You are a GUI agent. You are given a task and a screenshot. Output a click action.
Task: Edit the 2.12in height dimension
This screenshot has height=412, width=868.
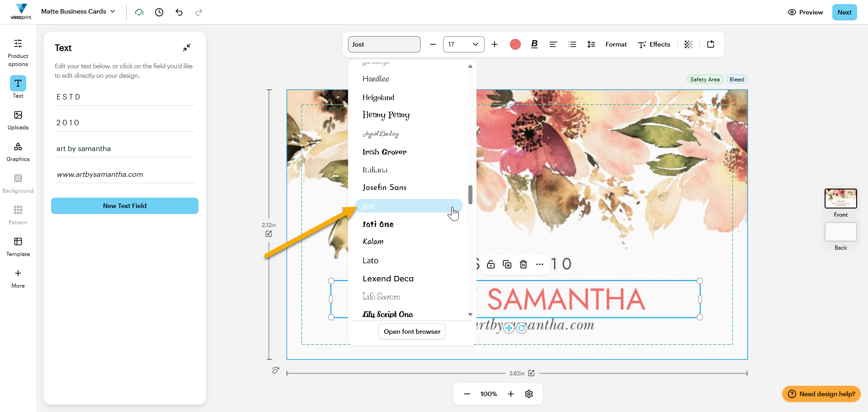pos(269,234)
